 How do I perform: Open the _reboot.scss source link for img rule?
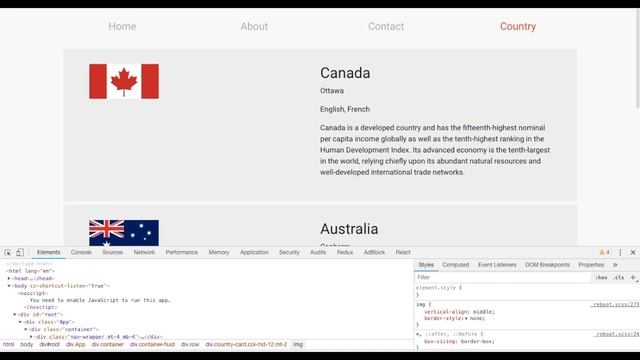coord(616,304)
